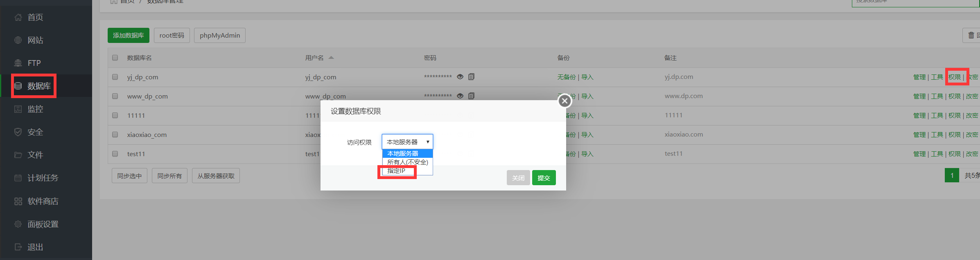Check the 11111 row checkbox

coord(115,115)
